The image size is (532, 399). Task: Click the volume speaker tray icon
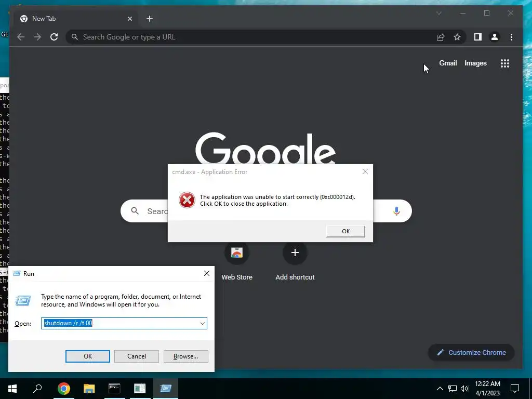pyautogui.click(x=464, y=389)
